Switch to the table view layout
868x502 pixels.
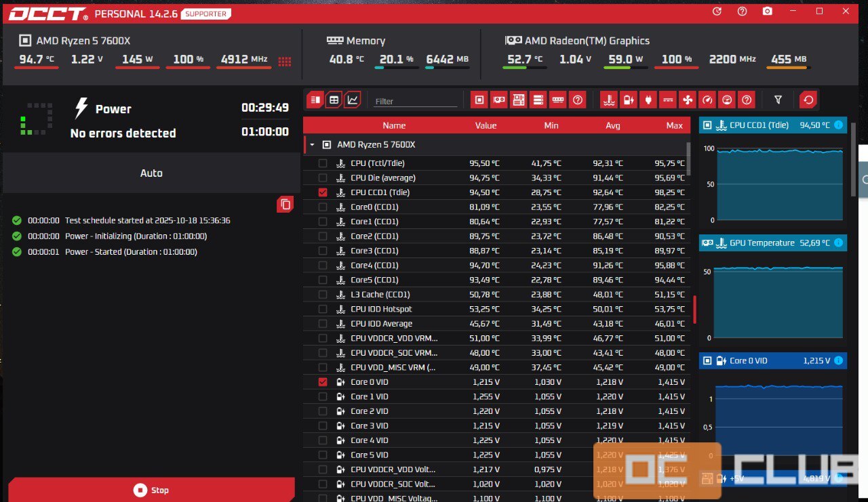coord(333,99)
